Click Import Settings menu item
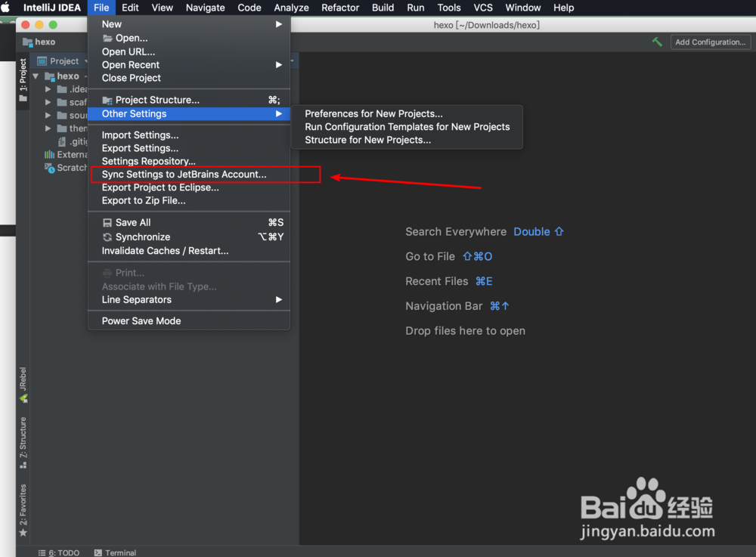This screenshot has height=557, width=756. coord(189,135)
